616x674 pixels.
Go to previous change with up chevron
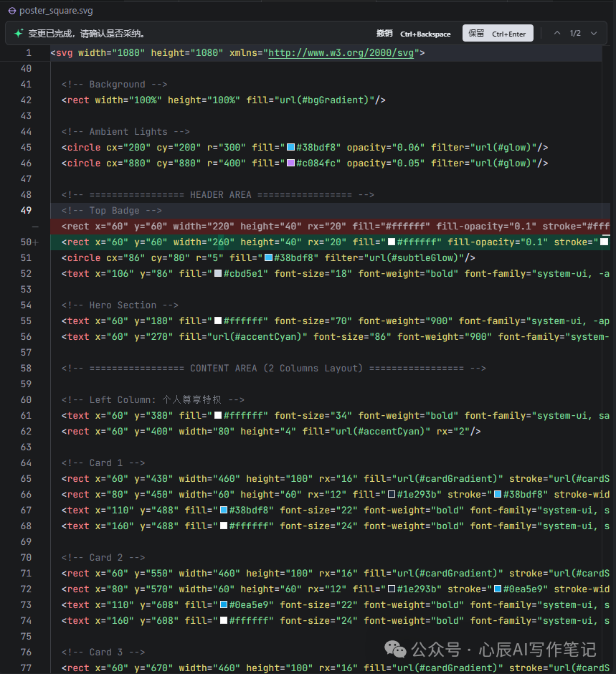557,34
